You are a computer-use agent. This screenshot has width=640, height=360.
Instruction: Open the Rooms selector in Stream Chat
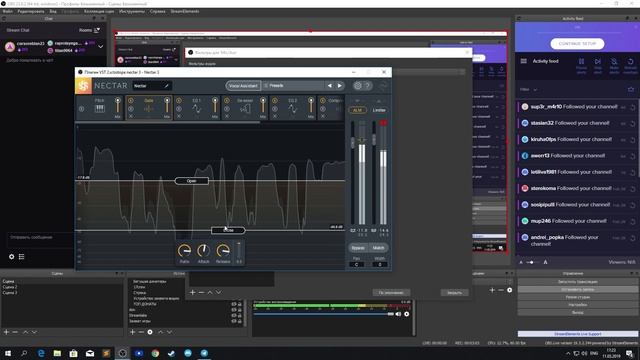(89, 30)
